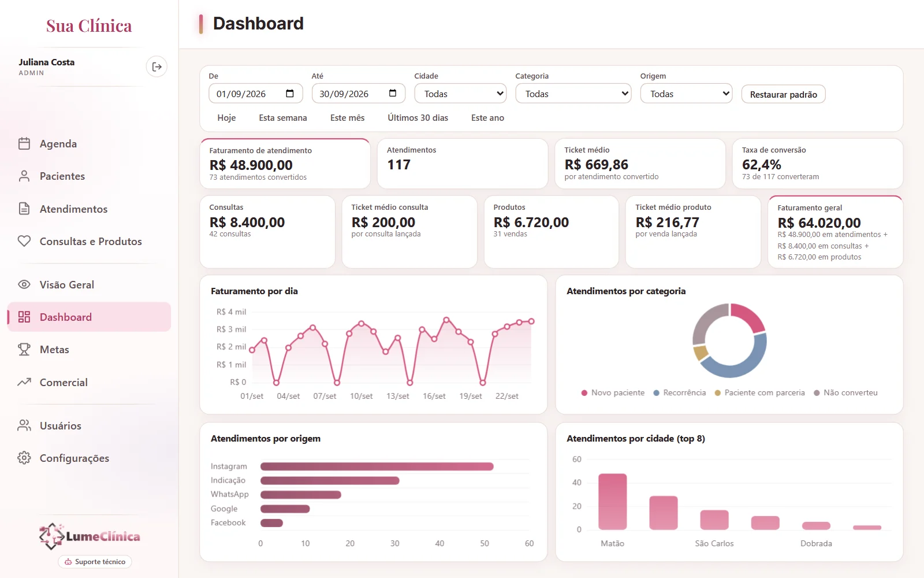Open the calendar picker in Até date field
924x578 pixels.
(x=393, y=94)
